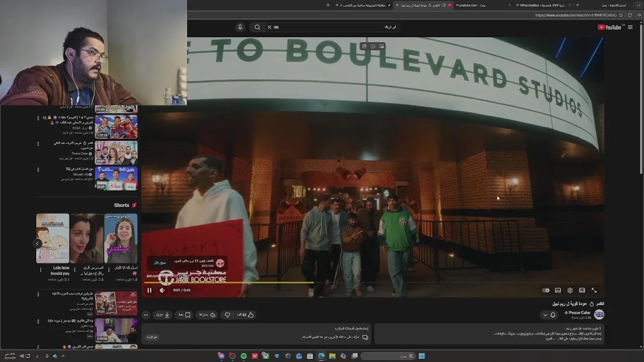The width and height of the screenshot is (644, 362).
Task: Open the Peace Cake suggested video thumbnail
Action: point(116,152)
